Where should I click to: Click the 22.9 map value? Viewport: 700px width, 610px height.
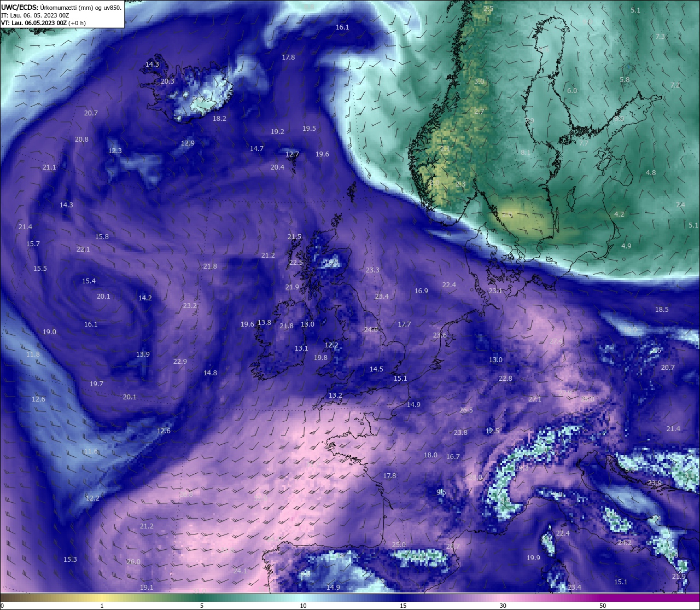tap(180, 361)
